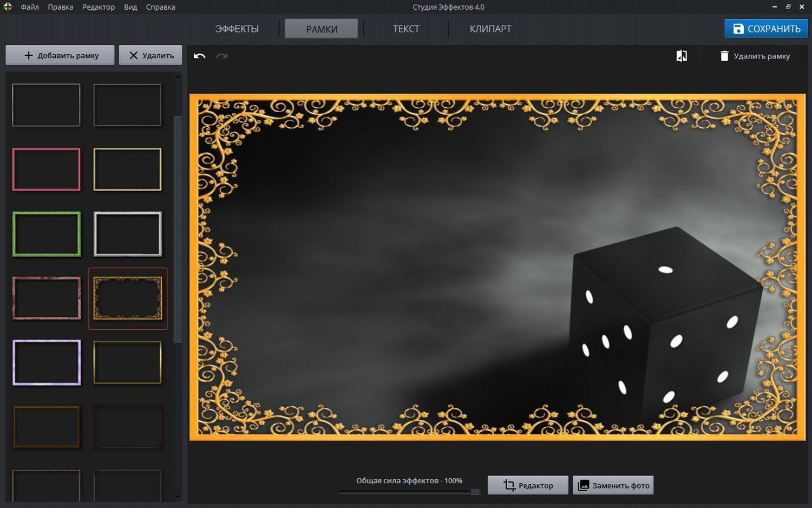Click the floppy disk icon on СОХРАНИТЬ
The height and width of the screenshot is (508, 812).
pos(738,29)
